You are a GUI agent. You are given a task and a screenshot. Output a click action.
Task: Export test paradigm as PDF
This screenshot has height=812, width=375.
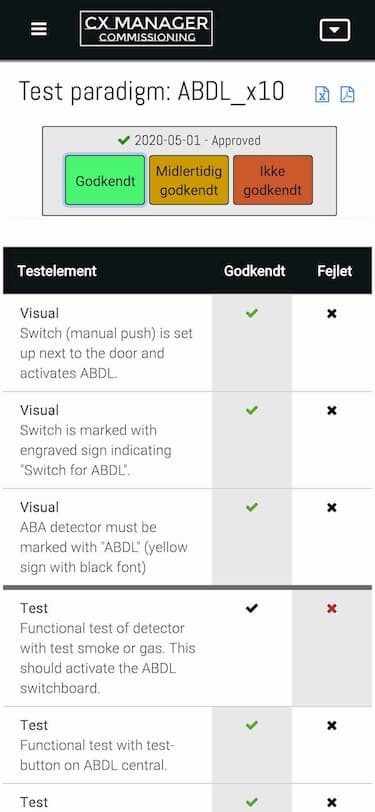pos(347,94)
